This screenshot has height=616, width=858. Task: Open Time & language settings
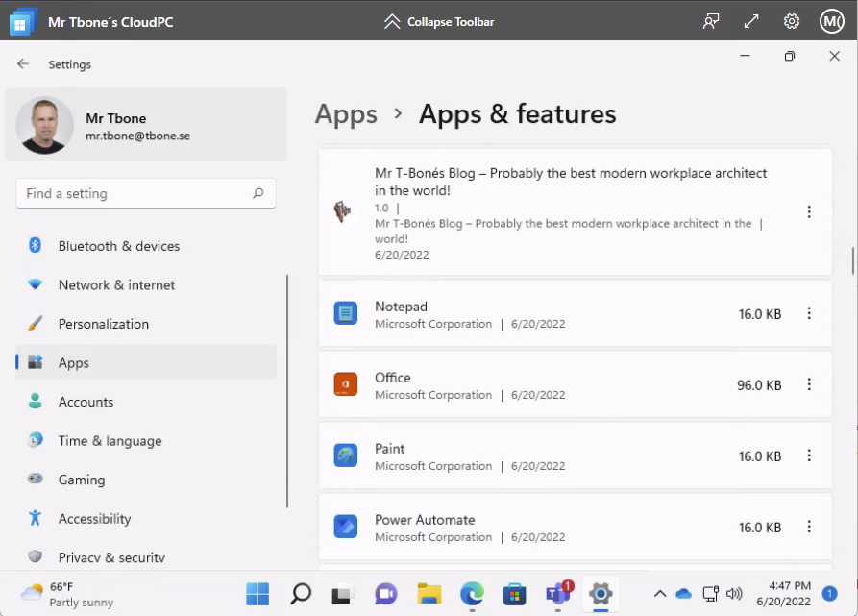point(146,440)
